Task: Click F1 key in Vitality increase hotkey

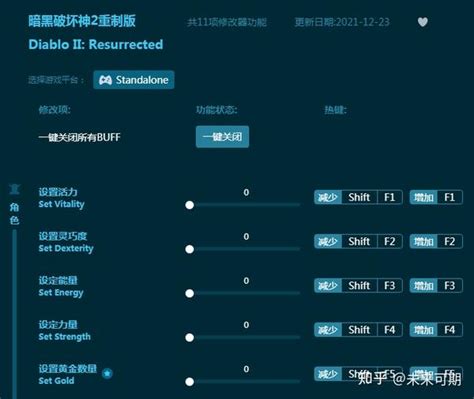Action: pyautogui.click(x=450, y=197)
